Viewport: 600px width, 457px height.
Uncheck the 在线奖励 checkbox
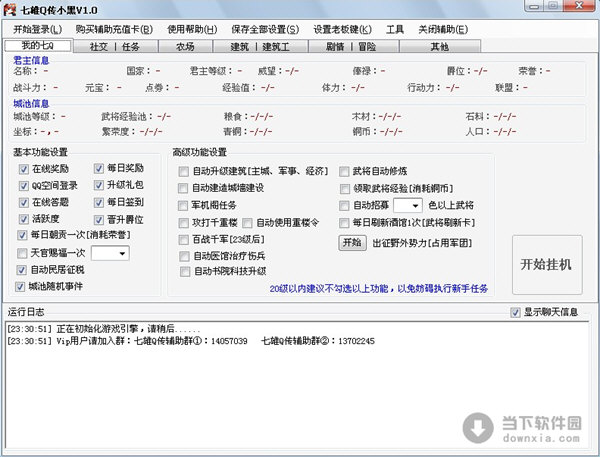[x=24, y=169]
